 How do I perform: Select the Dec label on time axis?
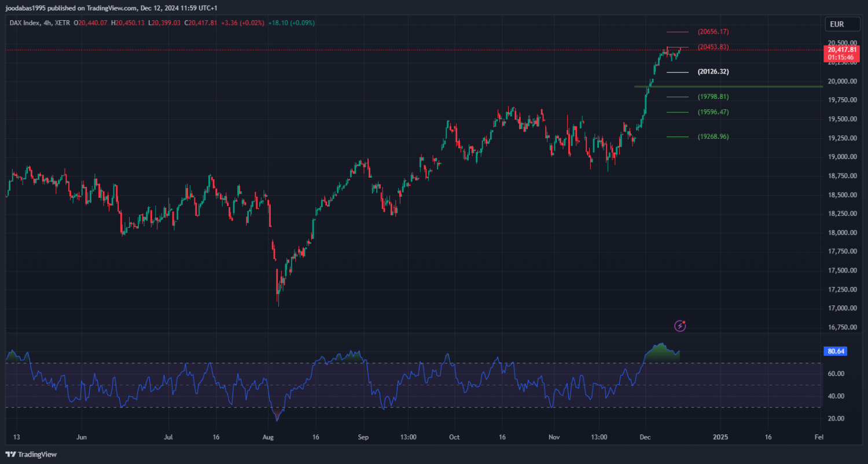644,437
